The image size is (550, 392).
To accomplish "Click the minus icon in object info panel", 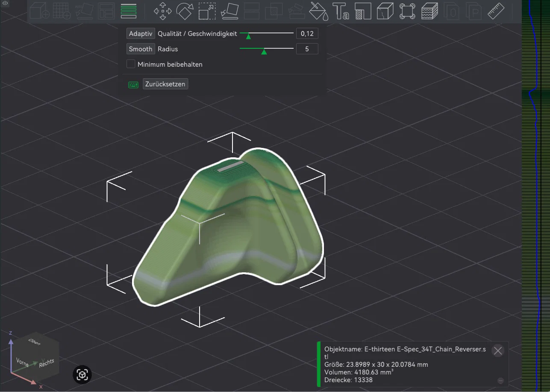I will pyautogui.click(x=501, y=380).
